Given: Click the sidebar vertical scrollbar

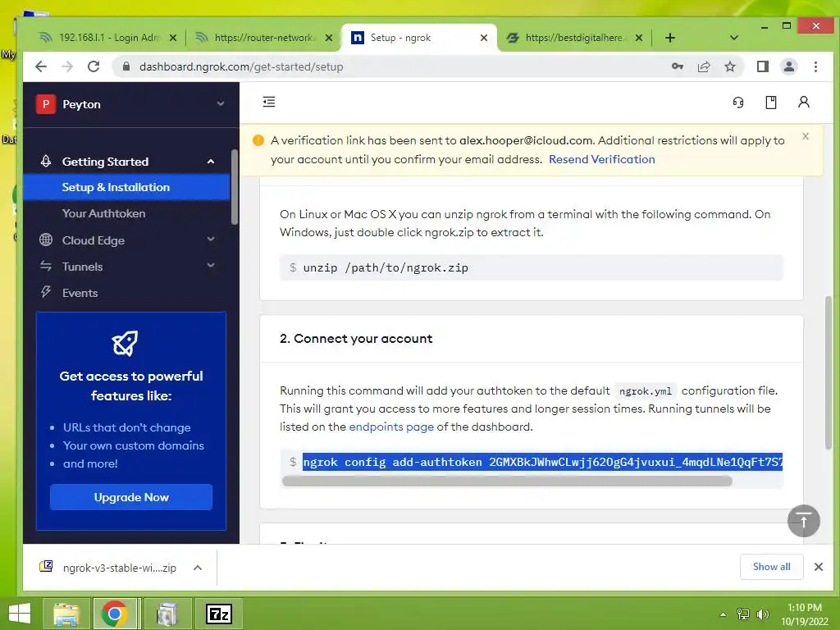Looking at the screenshot, I should point(234,188).
